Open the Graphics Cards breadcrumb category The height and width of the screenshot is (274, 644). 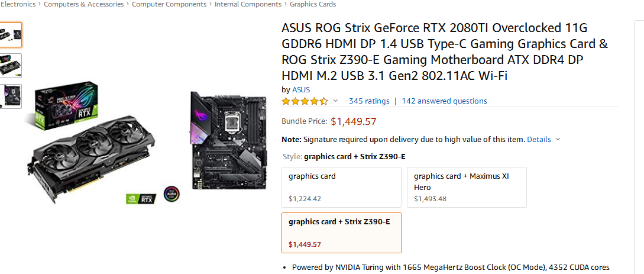(x=313, y=4)
